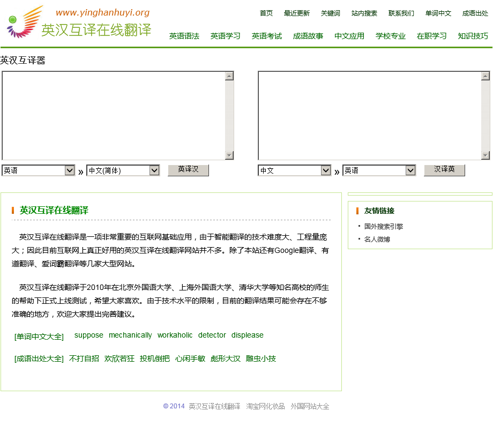
Task: Open the 国外搜索引擎 friendly link
Action: 383,226
